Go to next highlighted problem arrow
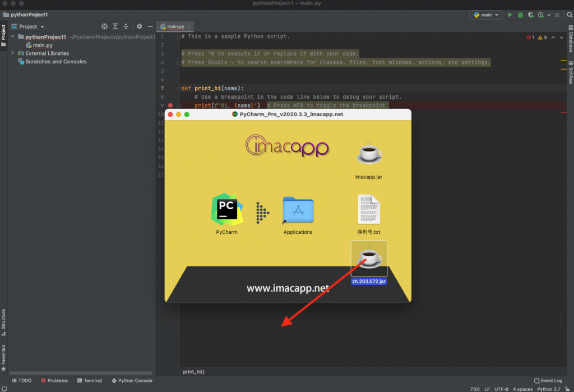The height and width of the screenshot is (392, 574). click(x=562, y=38)
